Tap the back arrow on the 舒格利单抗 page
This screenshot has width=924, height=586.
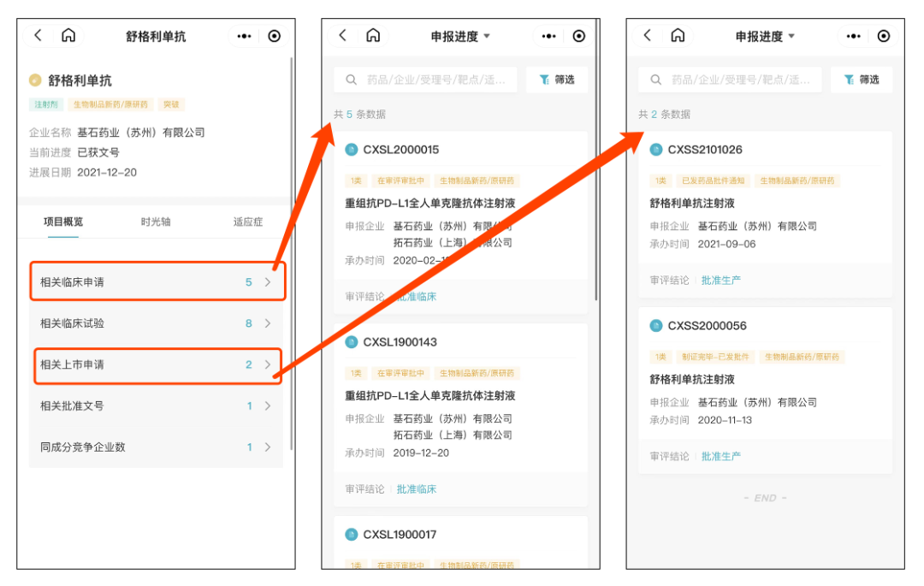pos(38,35)
